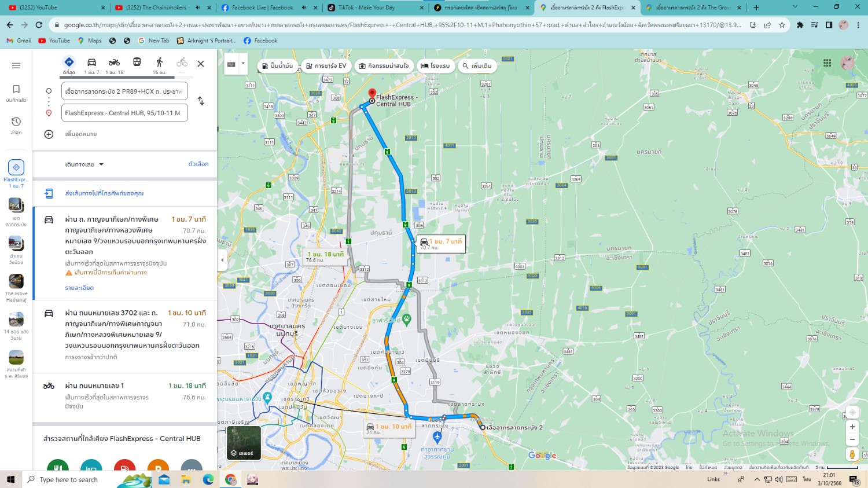
Task: Click the send directions to phone icon
Action: [x=49, y=193]
